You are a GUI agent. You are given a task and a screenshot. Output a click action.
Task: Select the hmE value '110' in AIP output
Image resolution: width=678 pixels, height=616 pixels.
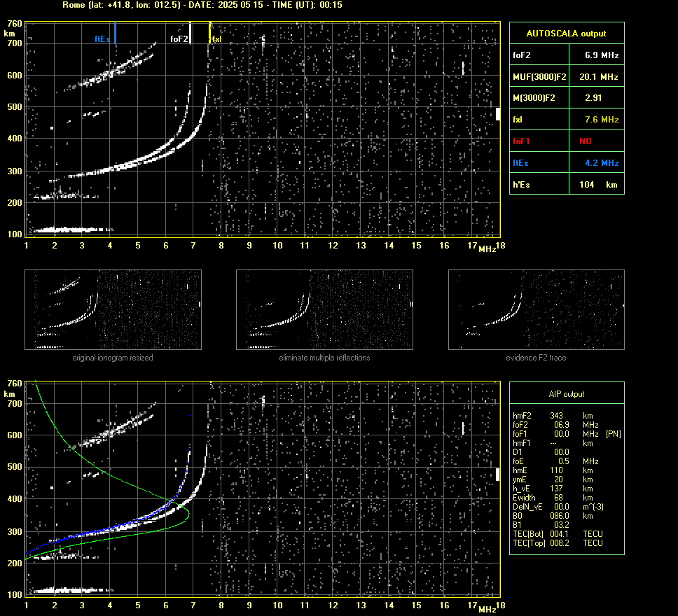[x=557, y=470]
